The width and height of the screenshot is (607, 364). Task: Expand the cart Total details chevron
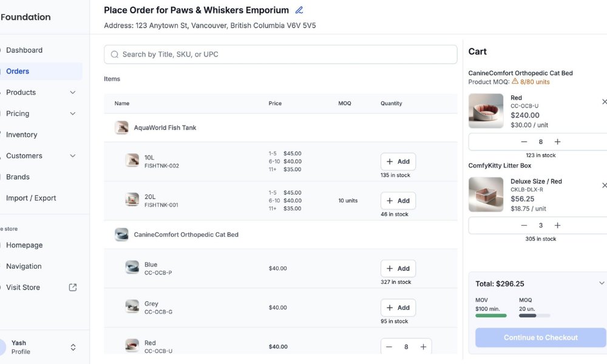pyautogui.click(x=602, y=283)
